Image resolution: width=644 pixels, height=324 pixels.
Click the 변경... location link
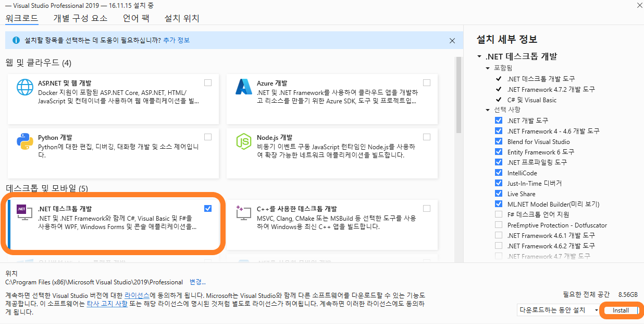(197, 282)
